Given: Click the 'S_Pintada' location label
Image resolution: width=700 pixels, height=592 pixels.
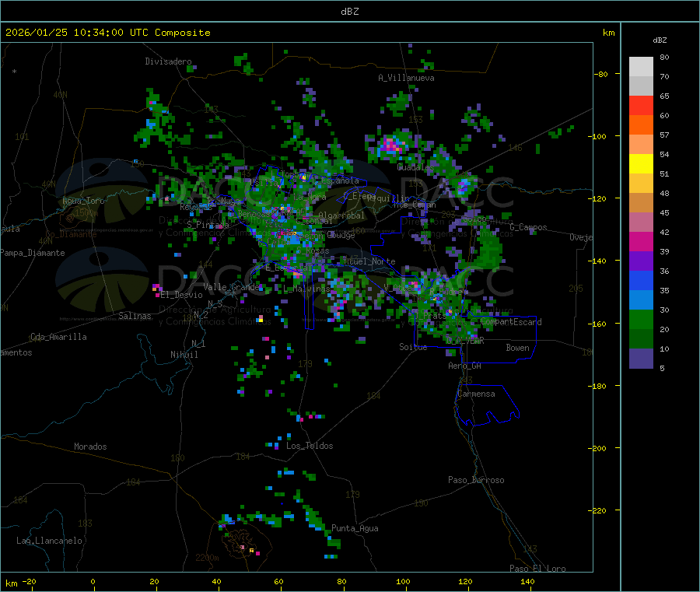Looking at the screenshot, I should [208, 225].
